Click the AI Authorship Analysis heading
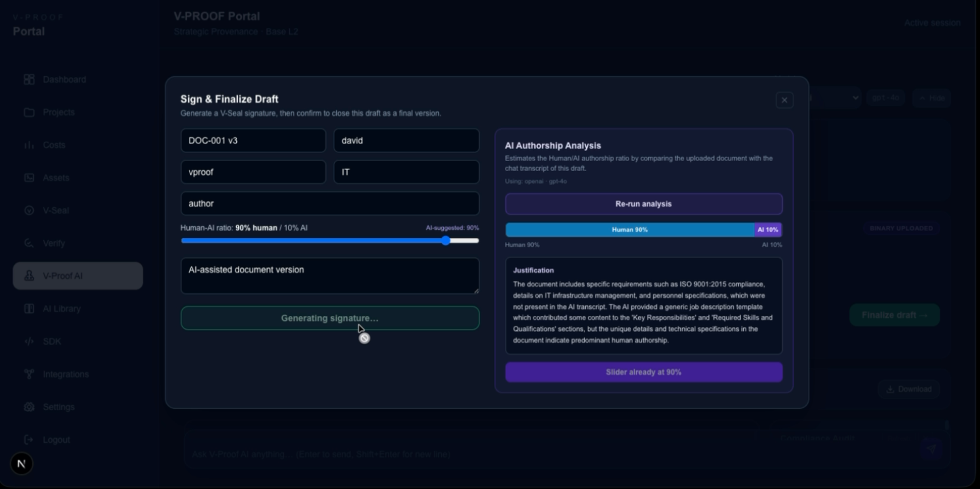The image size is (980, 489). pos(553,146)
